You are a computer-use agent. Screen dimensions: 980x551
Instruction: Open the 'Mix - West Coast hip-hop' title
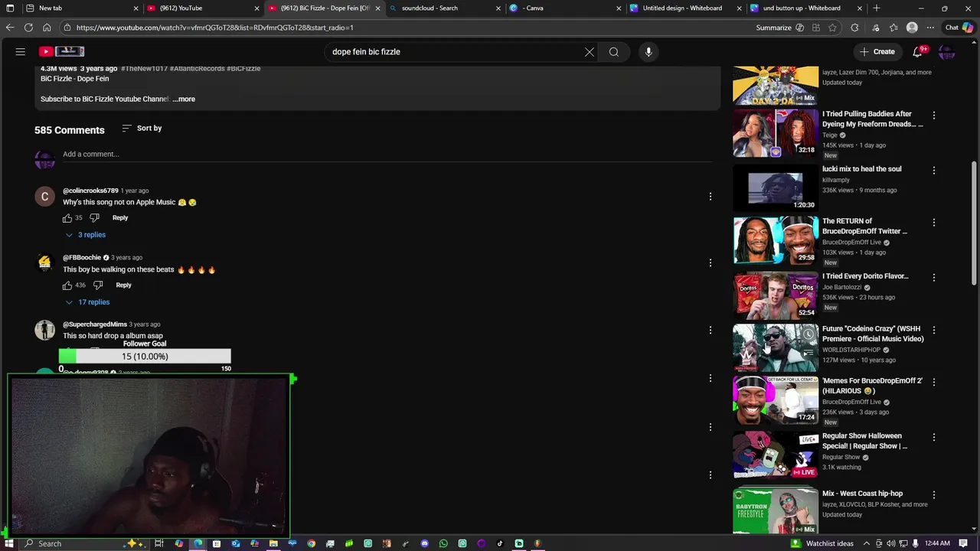862,494
